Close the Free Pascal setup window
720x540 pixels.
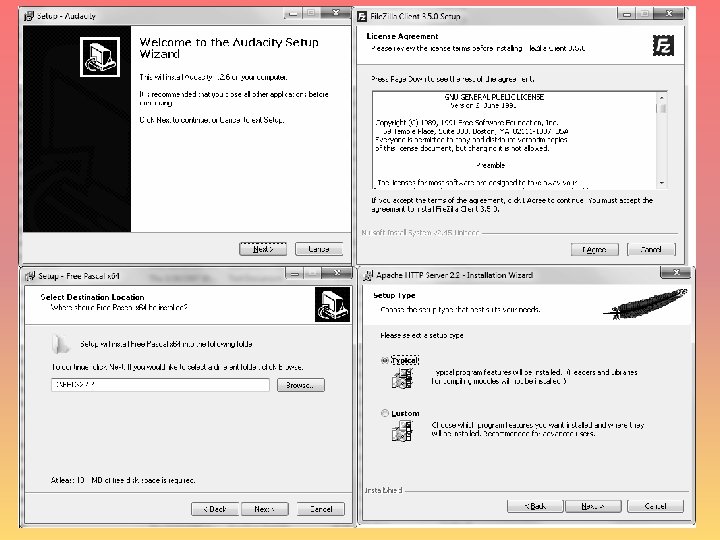coord(337,273)
